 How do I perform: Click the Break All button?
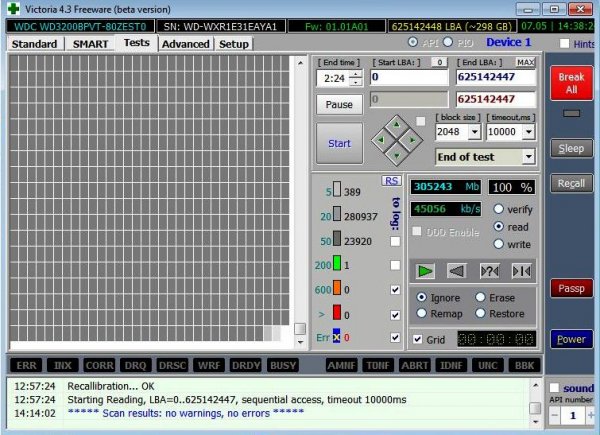click(571, 83)
